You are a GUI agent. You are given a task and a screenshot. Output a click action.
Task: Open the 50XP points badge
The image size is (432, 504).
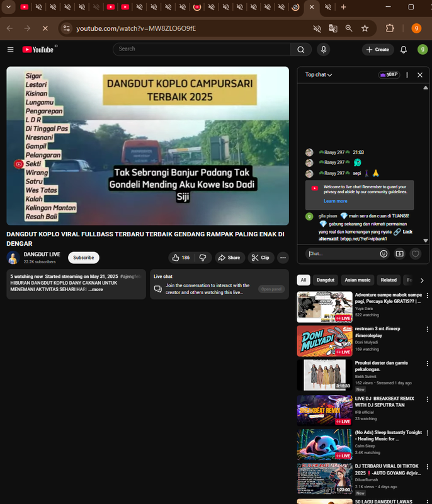point(389,74)
